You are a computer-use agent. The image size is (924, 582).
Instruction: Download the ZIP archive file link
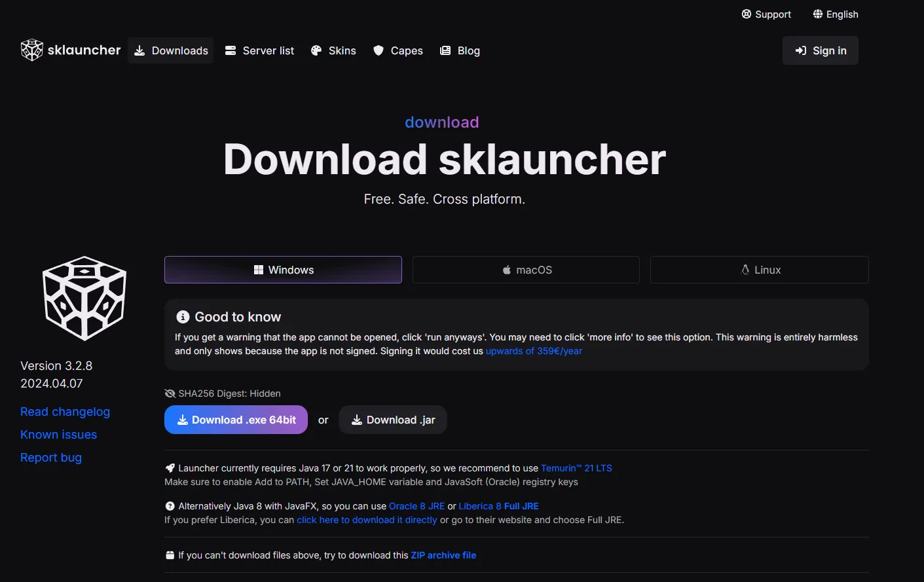click(x=443, y=555)
